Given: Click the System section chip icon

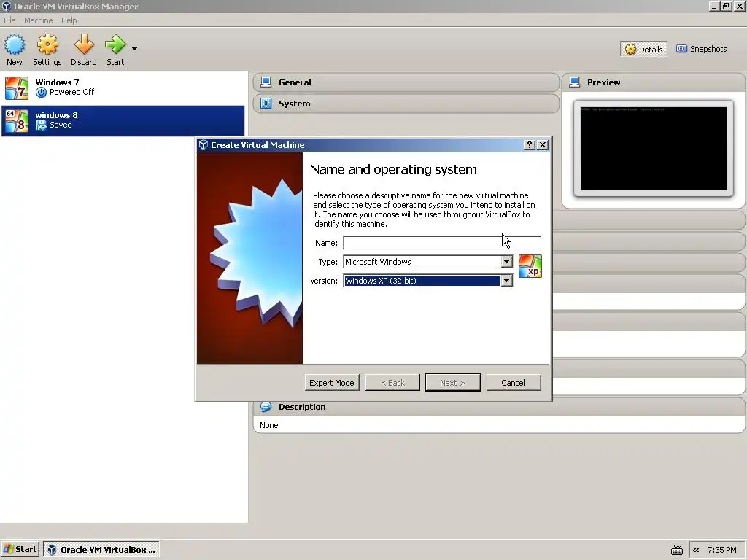Looking at the screenshot, I should coord(266,104).
